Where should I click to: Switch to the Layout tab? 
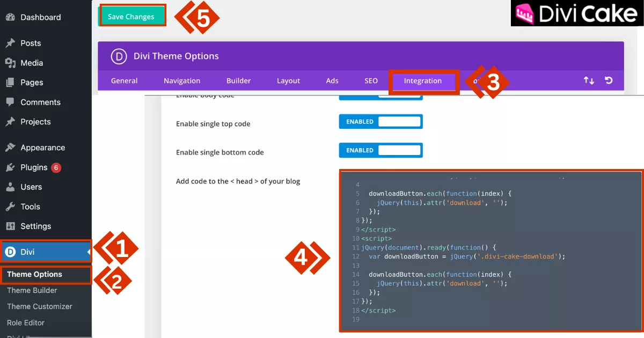tap(288, 80)
